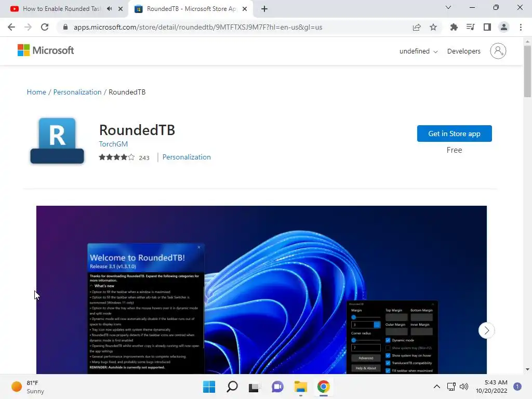
Task: Open the Chat app on the taskbar
Action: click(x=277, y=387)
